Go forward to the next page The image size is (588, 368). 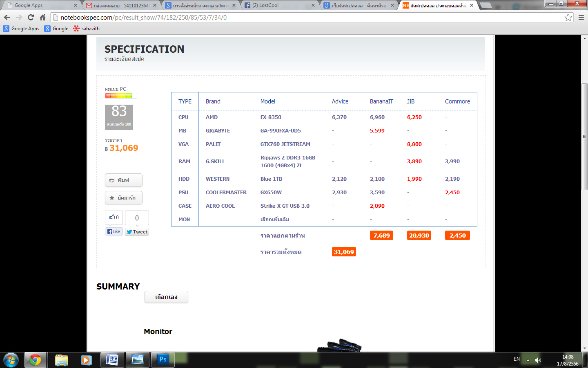click(x=19, y=18)
